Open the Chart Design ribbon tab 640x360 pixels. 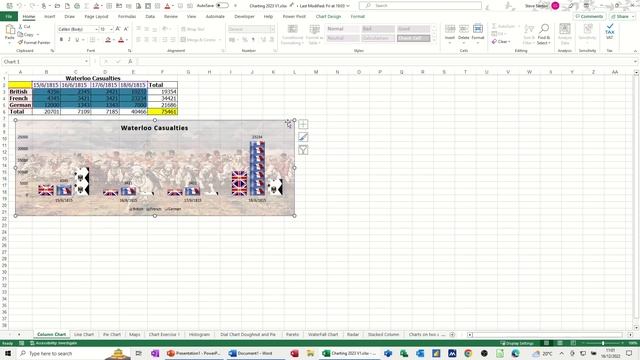coord(328,16)
